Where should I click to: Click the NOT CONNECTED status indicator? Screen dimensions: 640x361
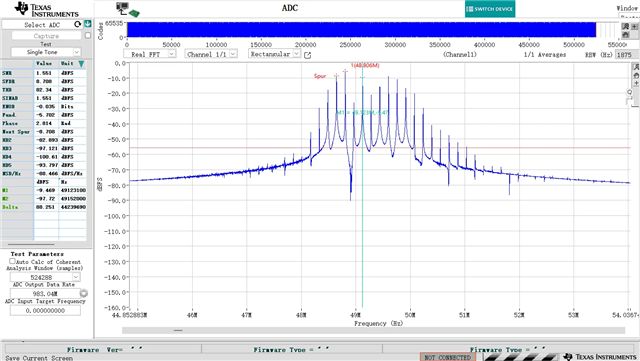tap(448, 357)
